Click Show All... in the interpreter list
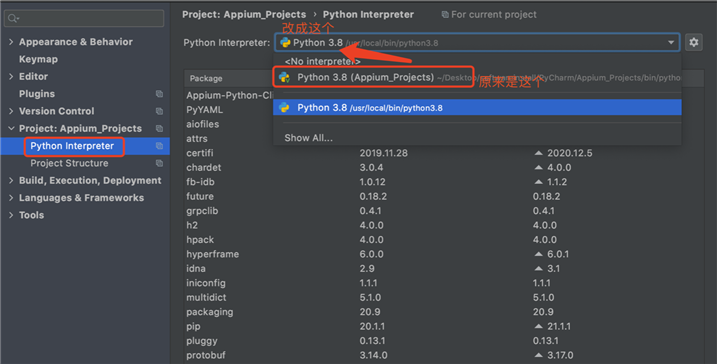 click(x=308, y=138)
